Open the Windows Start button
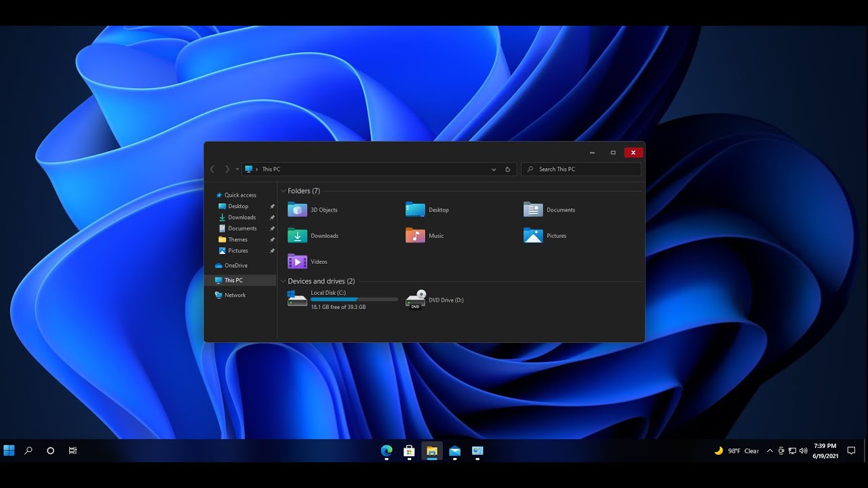 pos(9,451)
